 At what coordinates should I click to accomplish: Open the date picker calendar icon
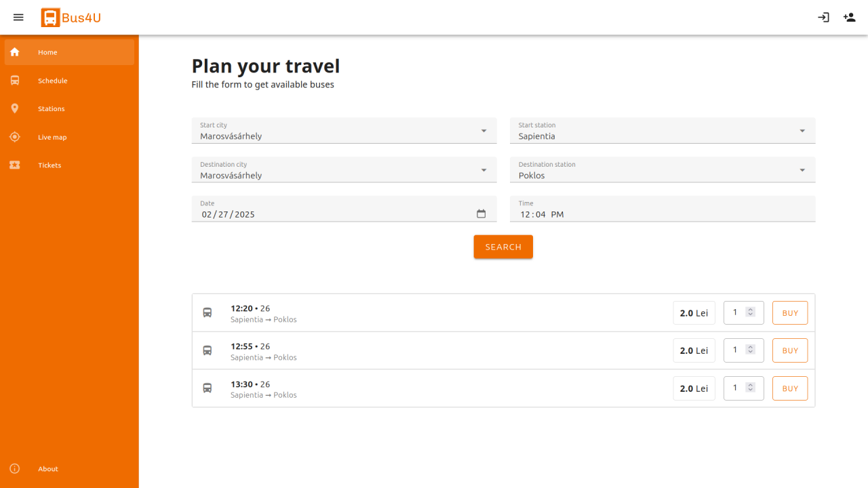point(481,213)
